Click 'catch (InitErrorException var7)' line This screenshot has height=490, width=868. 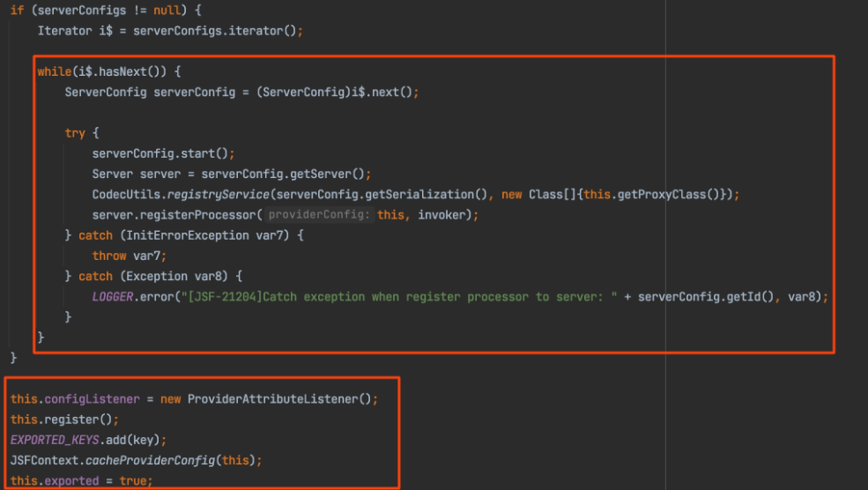(x=184, y=236)
